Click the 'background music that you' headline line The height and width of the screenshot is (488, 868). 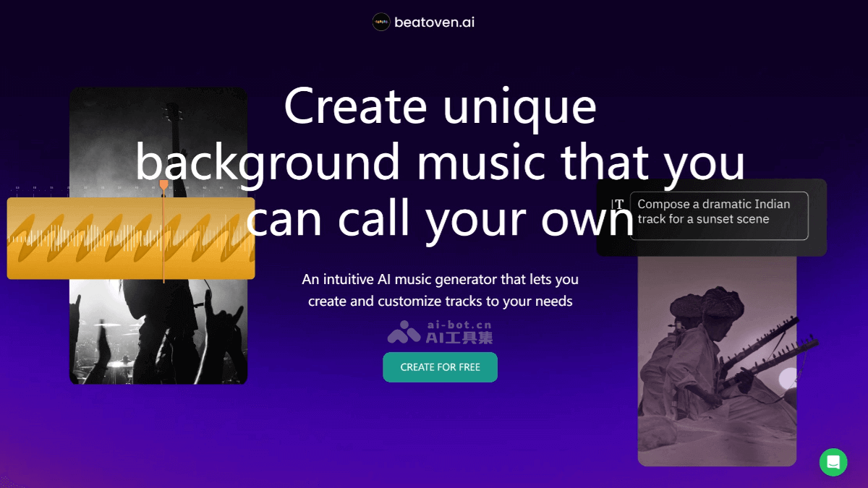(x=440, y=161)
